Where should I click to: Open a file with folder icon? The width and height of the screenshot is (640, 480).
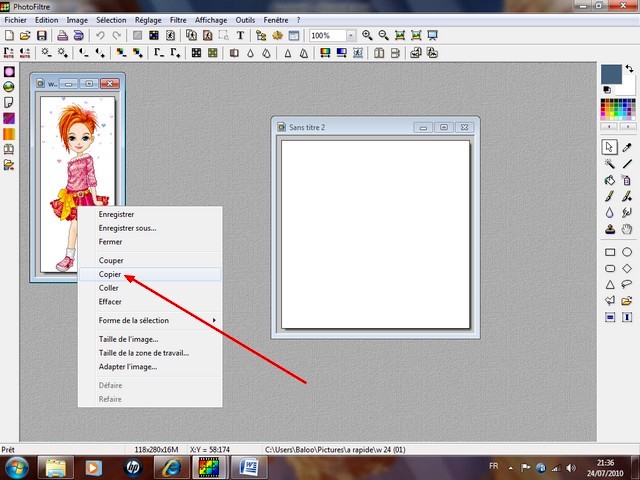pos(25,36)
